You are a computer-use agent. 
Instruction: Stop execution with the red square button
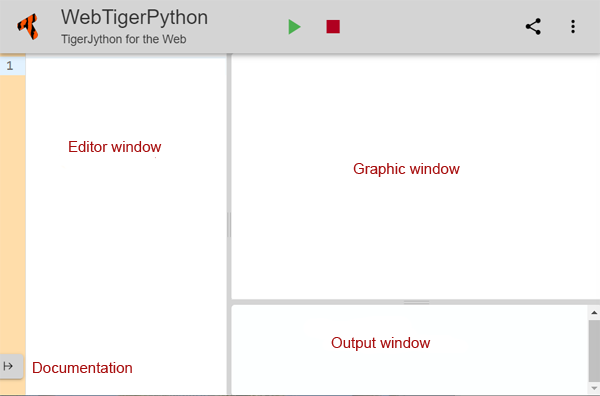pos(333,27)
